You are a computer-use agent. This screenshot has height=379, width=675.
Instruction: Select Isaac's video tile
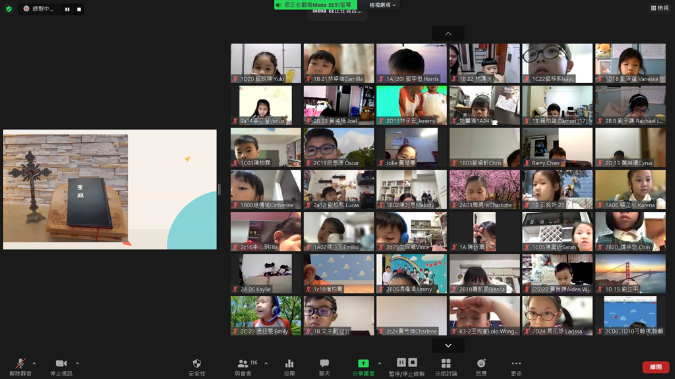(557, 63)
